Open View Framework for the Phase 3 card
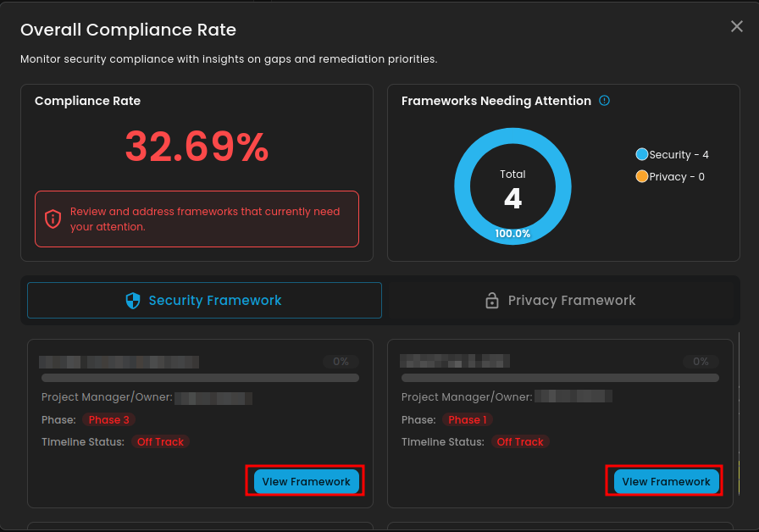Image resolution: width=759 pixels, height=532 pixels. (x=306, y=482)
